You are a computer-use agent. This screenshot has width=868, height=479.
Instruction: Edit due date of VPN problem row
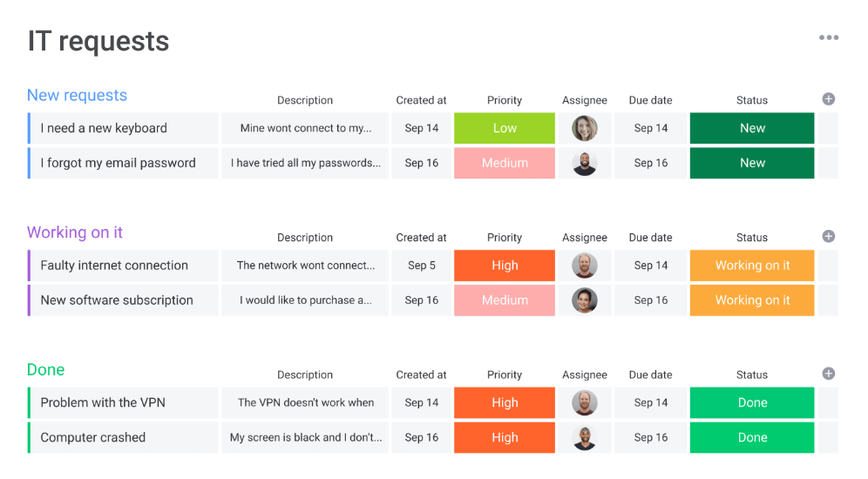[651, 402]
